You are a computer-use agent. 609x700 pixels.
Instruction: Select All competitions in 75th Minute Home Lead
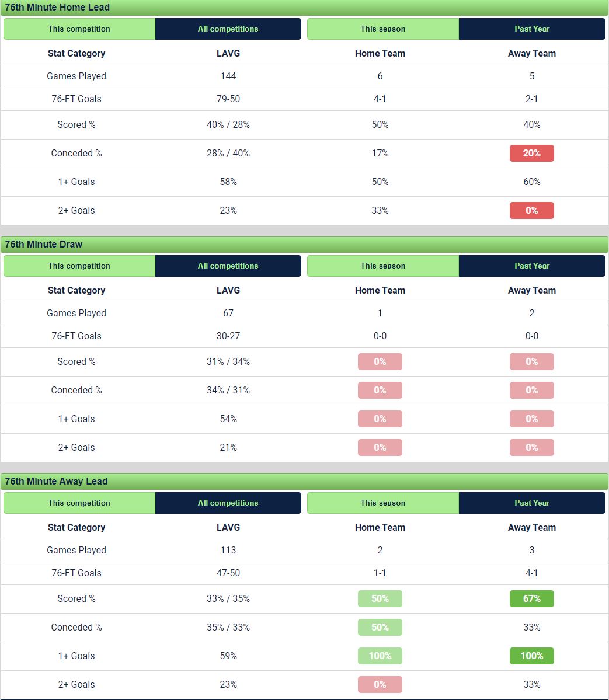pyautogui.click(x=228, y=29)
